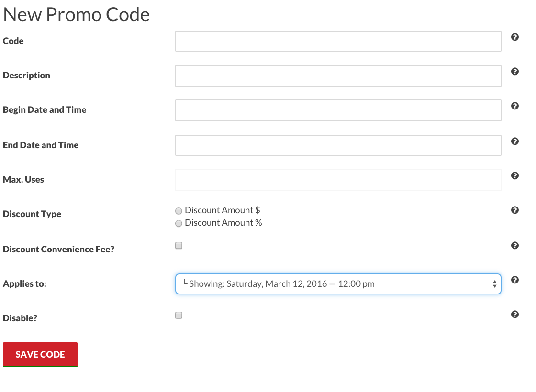
Task: Open help for End Date and Time
Action: coord(515,142)
